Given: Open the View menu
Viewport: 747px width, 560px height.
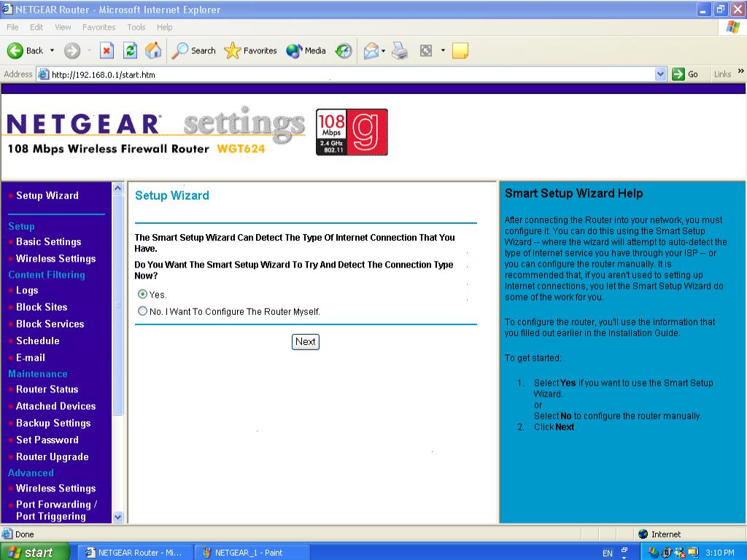Looking at the screenshot, I should 63,27.
